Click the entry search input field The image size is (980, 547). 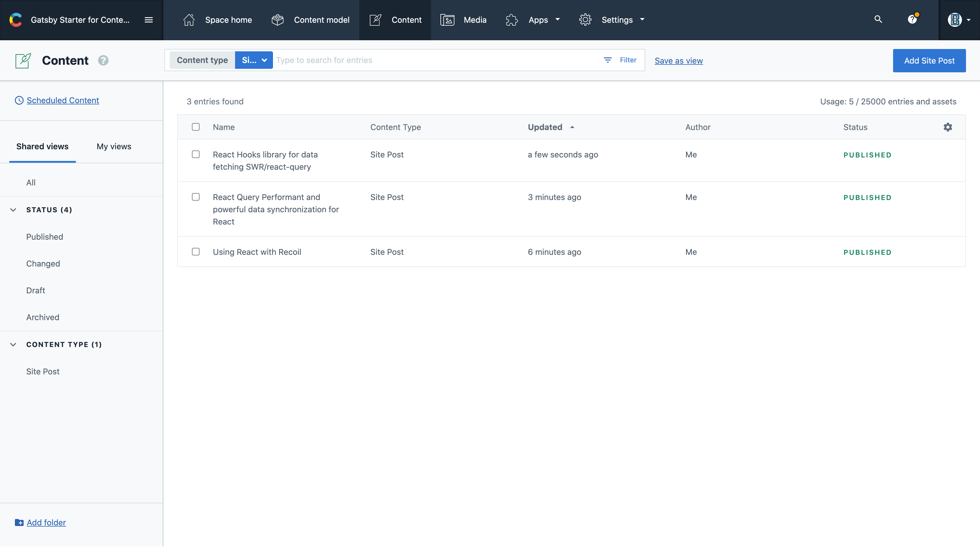[x=419, y=60]
